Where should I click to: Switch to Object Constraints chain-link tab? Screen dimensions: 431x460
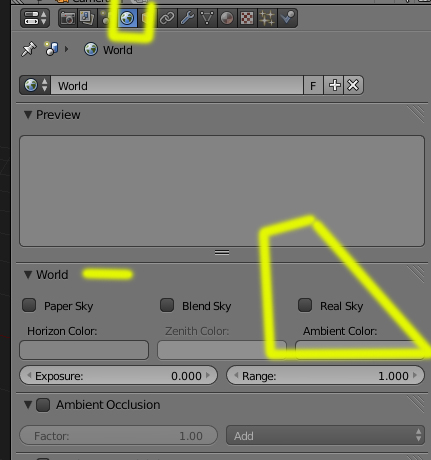pyautogui.click(x=167, y=18)
